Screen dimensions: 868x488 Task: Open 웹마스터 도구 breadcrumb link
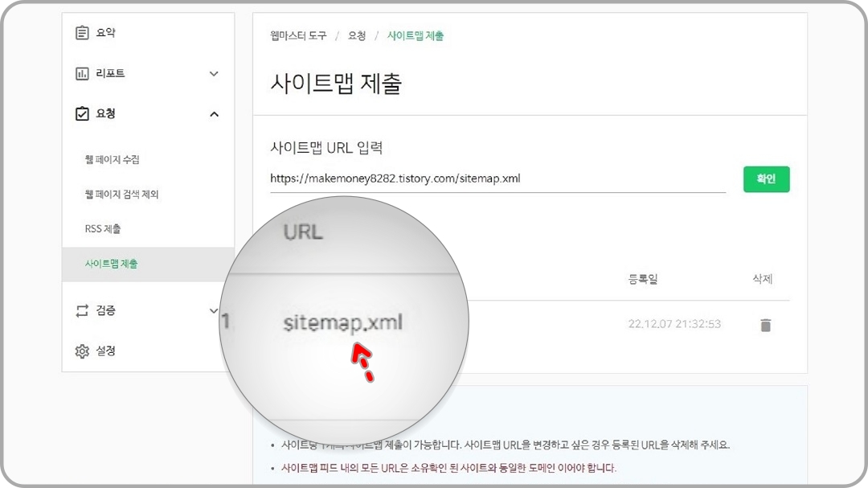(295, 35)
